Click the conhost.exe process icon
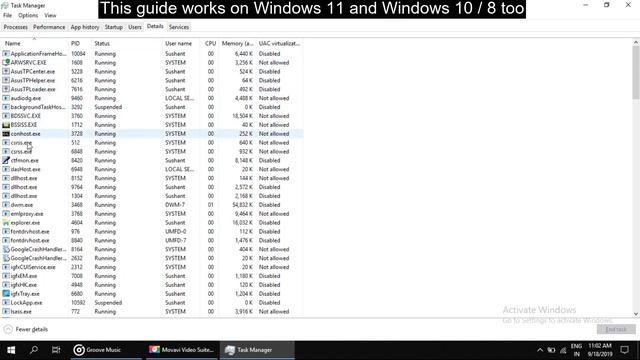The image size is (640, 360). [6, 134]
